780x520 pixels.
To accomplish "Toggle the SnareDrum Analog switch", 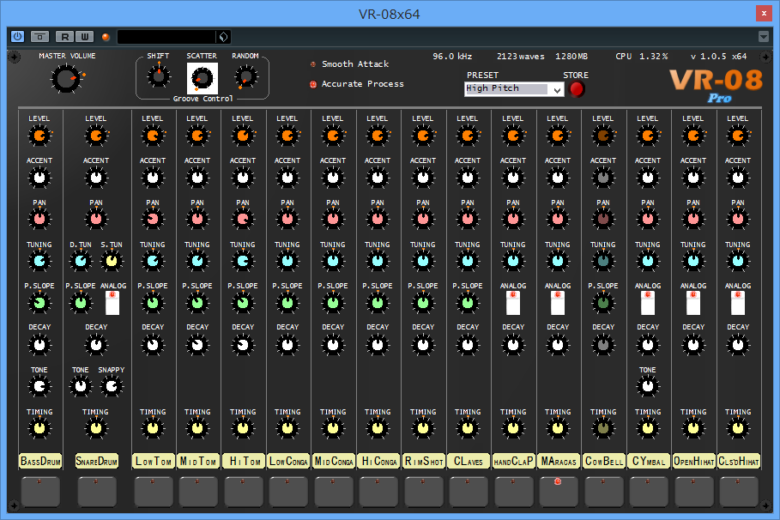I will point(112,303).
